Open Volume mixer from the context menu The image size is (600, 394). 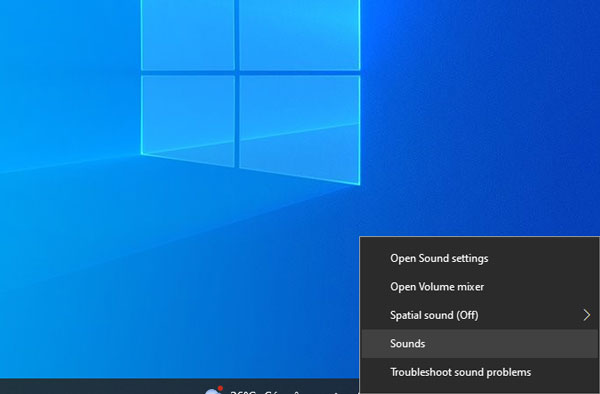480,287
